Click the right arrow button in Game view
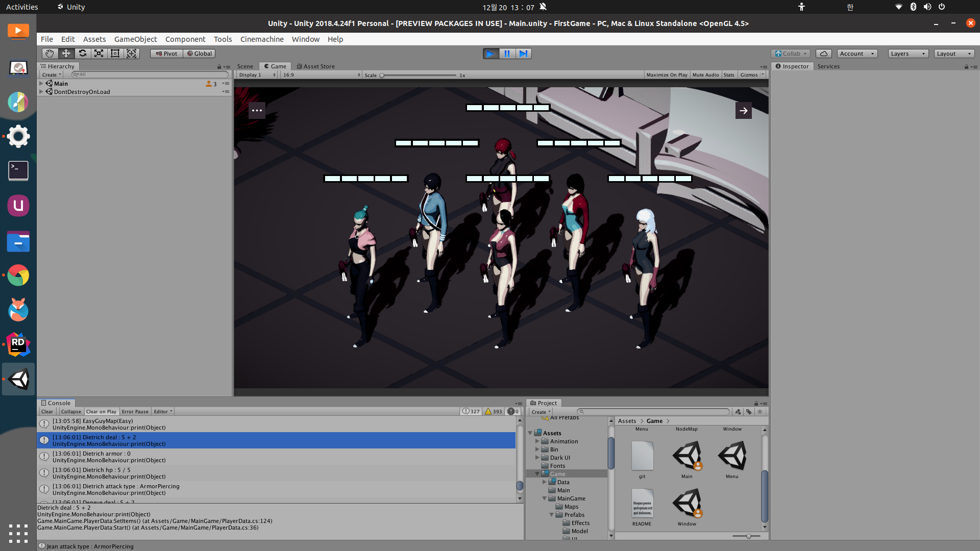This screenshot has height=551, width=980. tap(744, 110)
